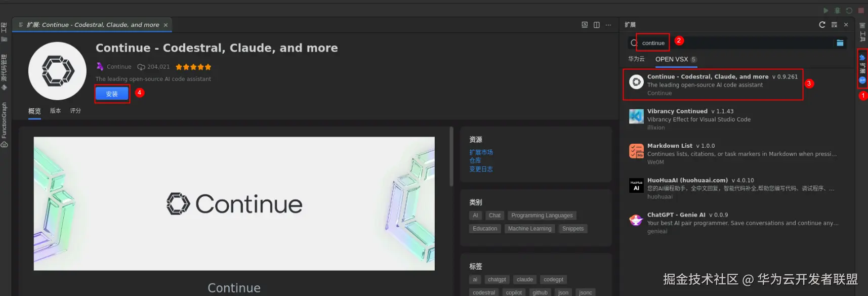Click the green Run icon in top toolbar
Image resolution: width=868 pixels, height=296 pixels.
pos(826,11)
